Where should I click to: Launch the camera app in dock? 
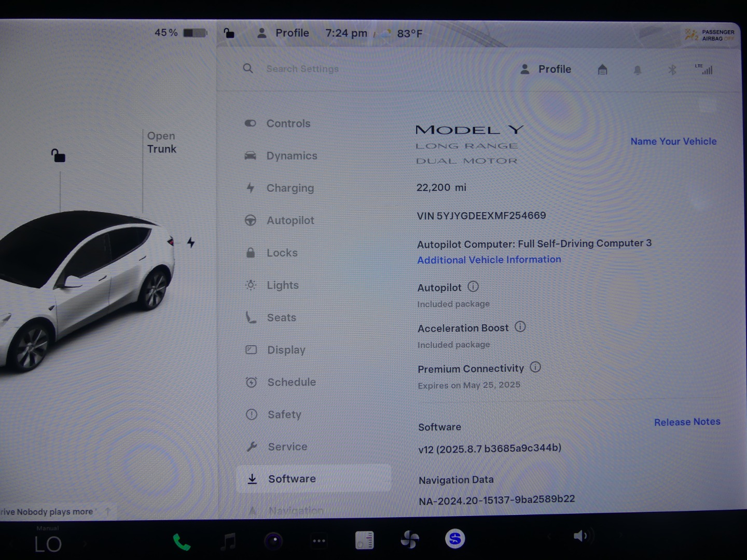[x=273, y=541]
